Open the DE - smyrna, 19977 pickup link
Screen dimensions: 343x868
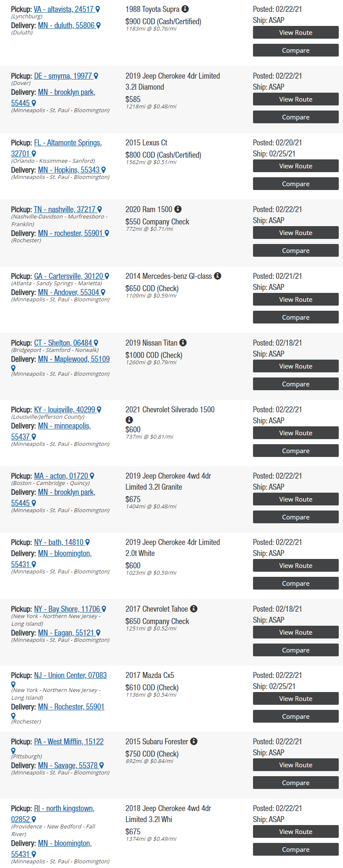(63, 76)
